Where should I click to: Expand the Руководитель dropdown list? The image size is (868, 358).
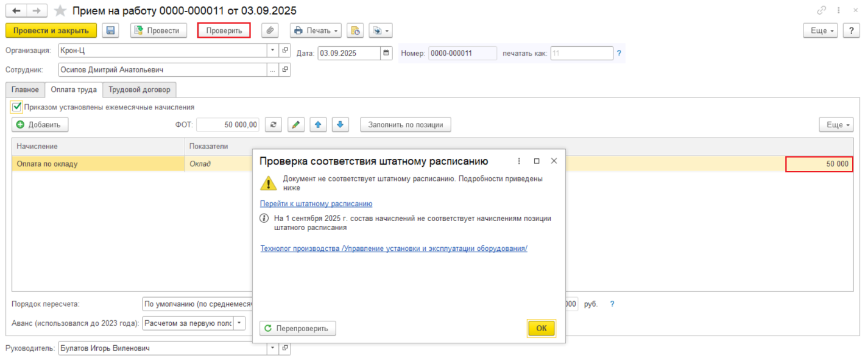272,348
